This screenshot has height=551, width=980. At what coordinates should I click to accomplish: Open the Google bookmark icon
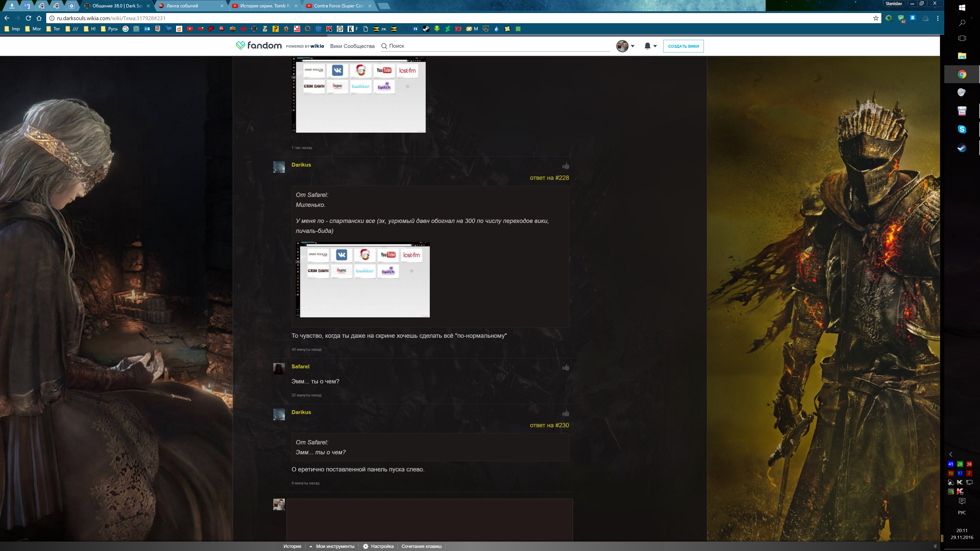[126, 29]
